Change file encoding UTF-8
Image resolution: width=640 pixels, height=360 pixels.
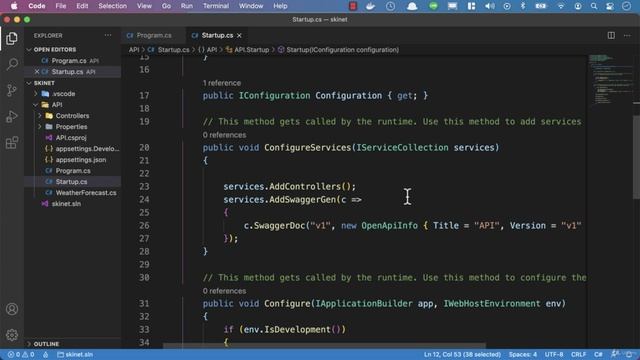click(554, 355)
